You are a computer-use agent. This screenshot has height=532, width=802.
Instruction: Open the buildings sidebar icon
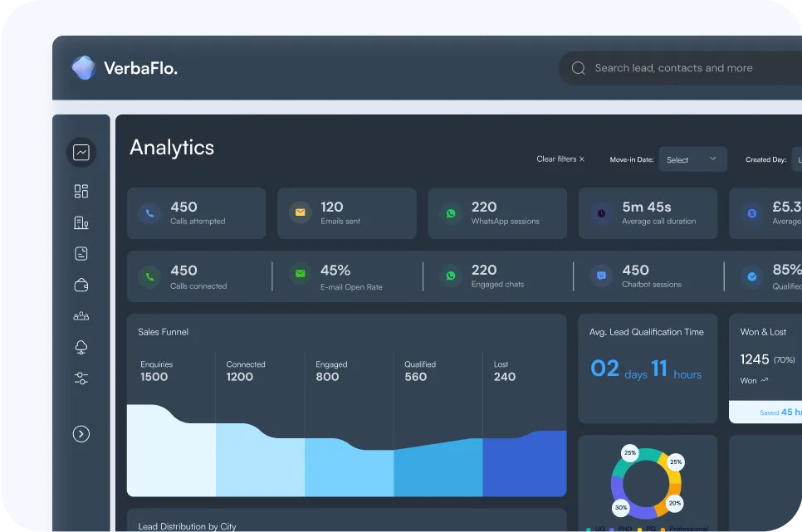(81, 222)
